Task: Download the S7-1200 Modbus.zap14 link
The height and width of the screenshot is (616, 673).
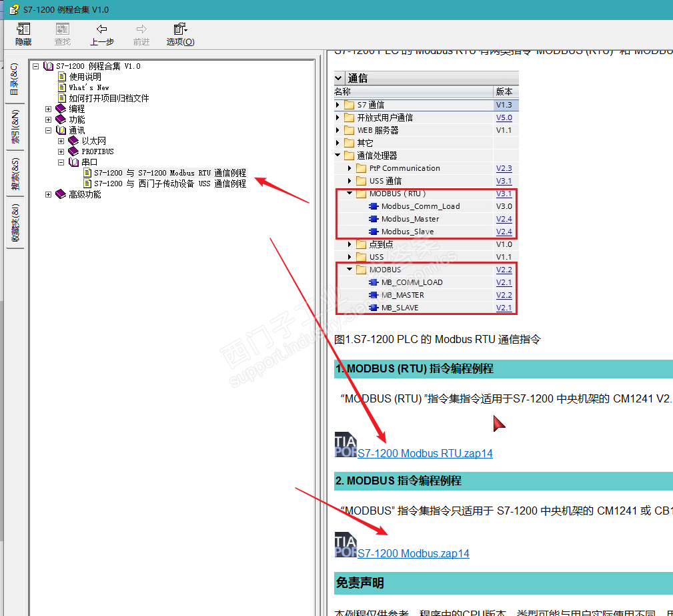Action: point(414,553)
